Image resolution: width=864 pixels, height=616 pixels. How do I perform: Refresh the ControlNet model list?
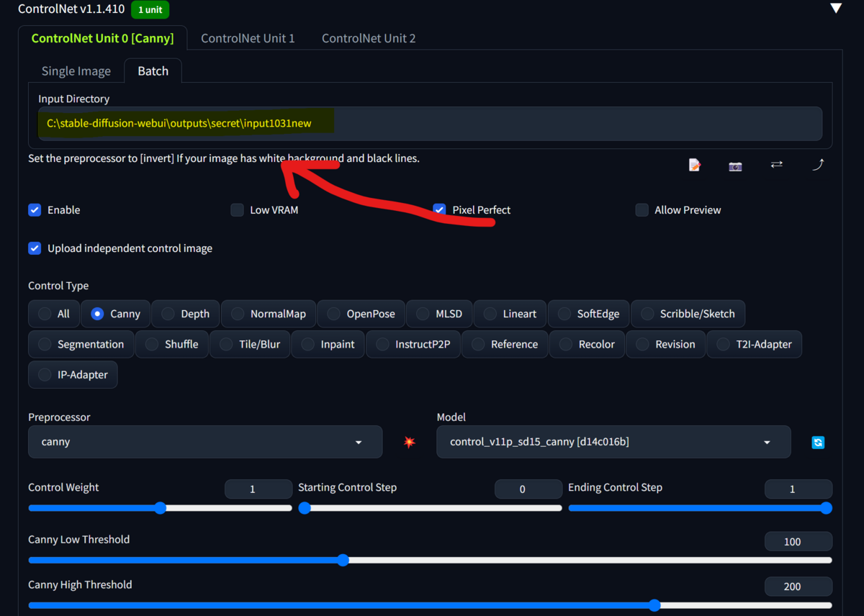click(818, 442)
